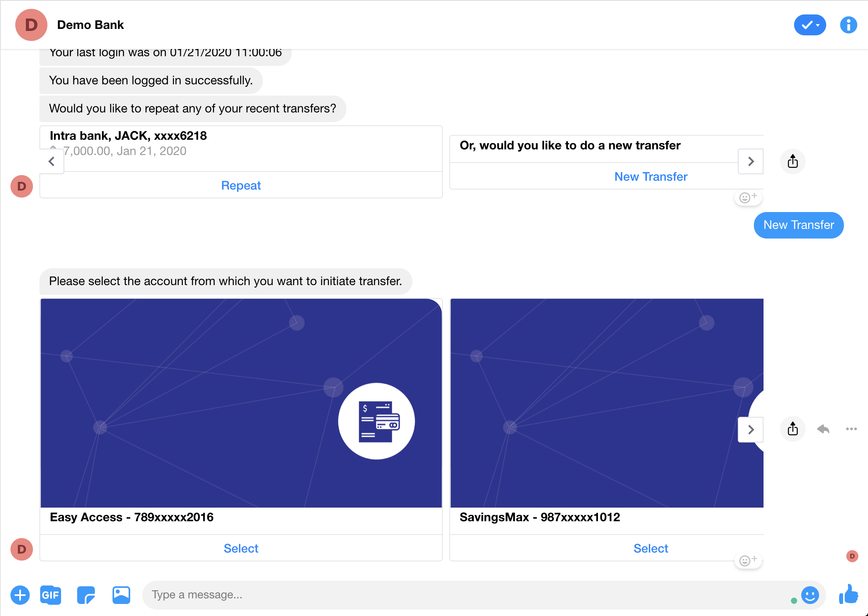Select the Easy Access 789xxxxx2016 account
Viewport: 868px width, 616px height.
242,548
